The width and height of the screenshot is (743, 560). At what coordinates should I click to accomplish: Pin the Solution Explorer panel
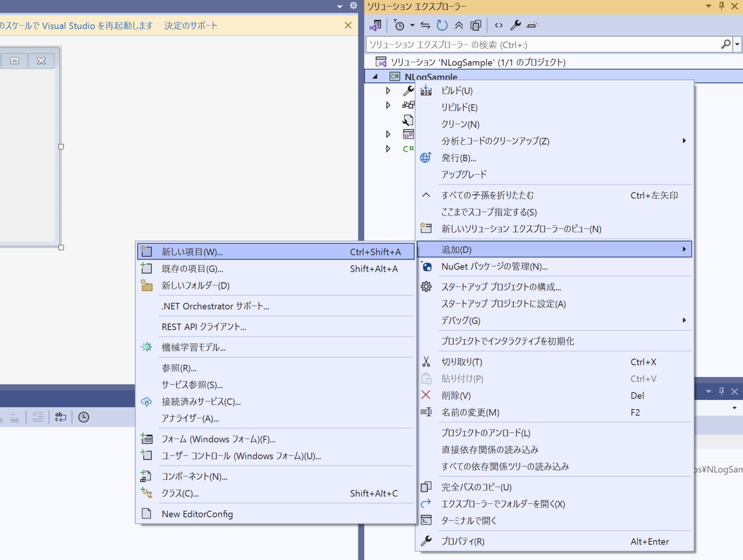point(721,6)
